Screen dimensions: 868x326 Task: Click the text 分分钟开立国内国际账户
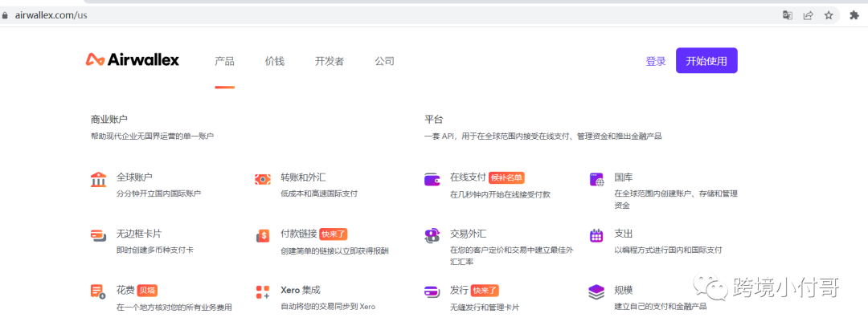[158, 194]
